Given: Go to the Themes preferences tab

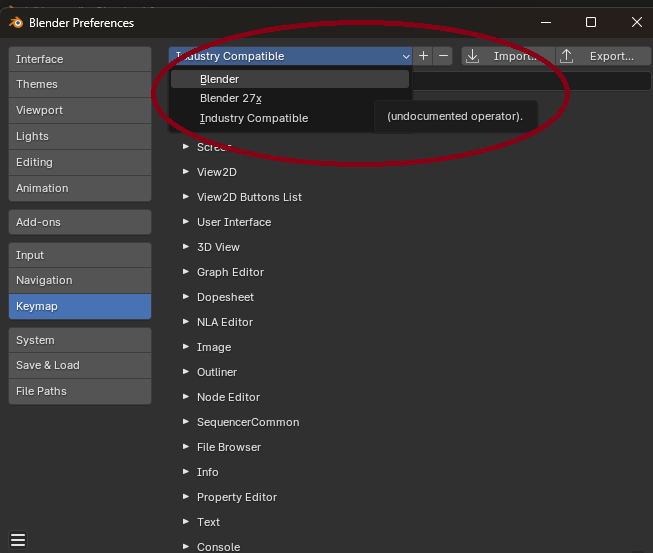Looking at the screenshot, I should pos(79,84).
